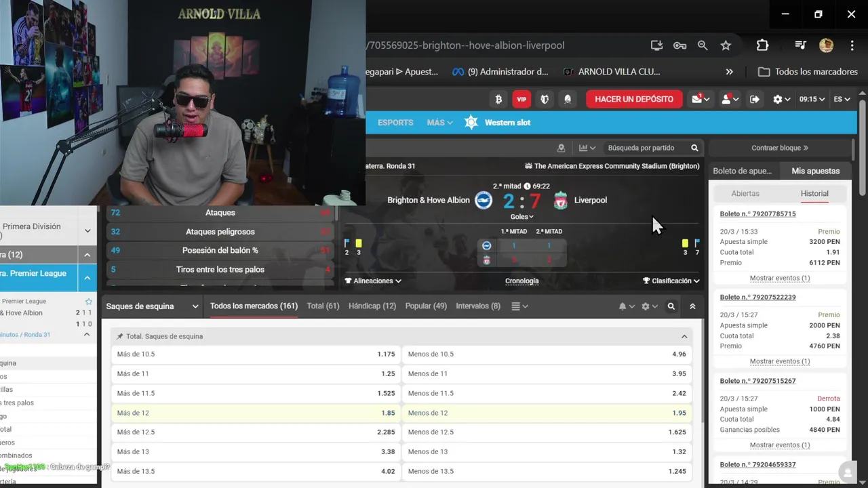The image size is (868, 488).
Task: Collapse all markets with double chevron icon
Action: point(692,306)
